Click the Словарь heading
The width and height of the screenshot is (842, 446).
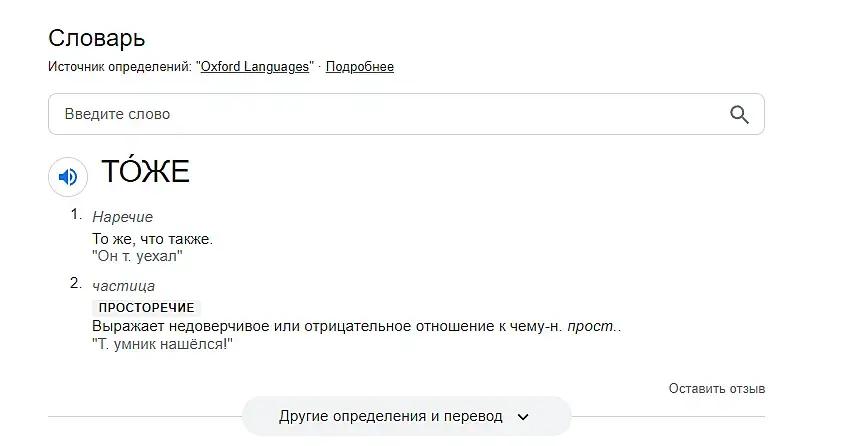tap(97, 38)
